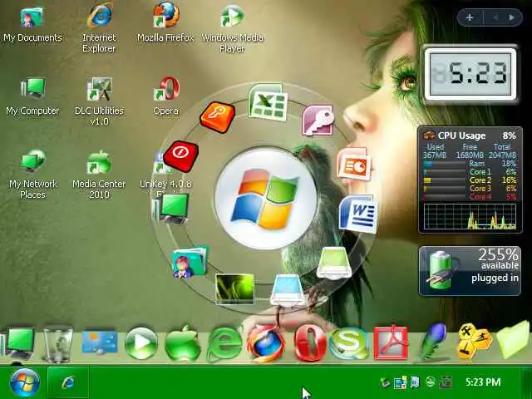
Task: Select My Network Places desktop icon
Action: pyautogui.click(x=32, y=175)
